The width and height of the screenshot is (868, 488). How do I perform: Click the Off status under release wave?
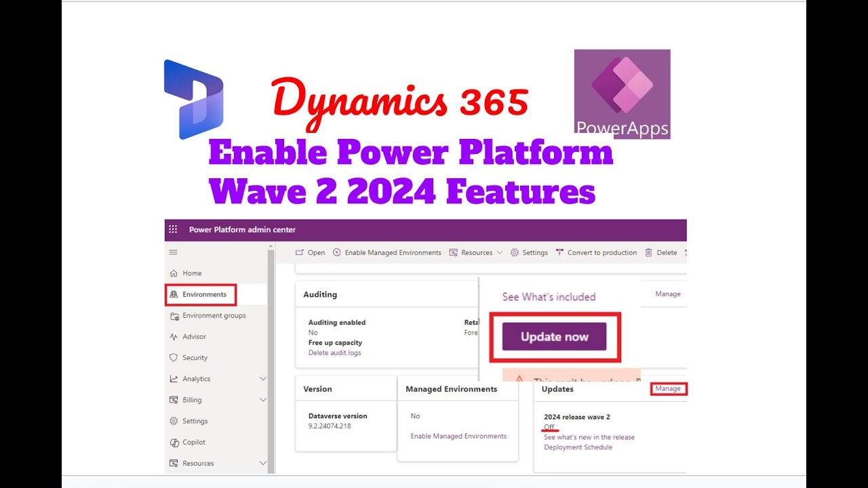click(549, 427)
